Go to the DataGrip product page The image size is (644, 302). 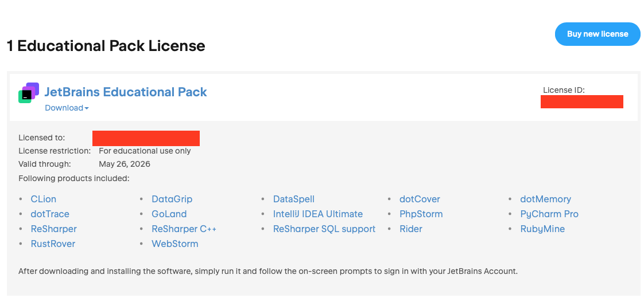coord(172,199)
